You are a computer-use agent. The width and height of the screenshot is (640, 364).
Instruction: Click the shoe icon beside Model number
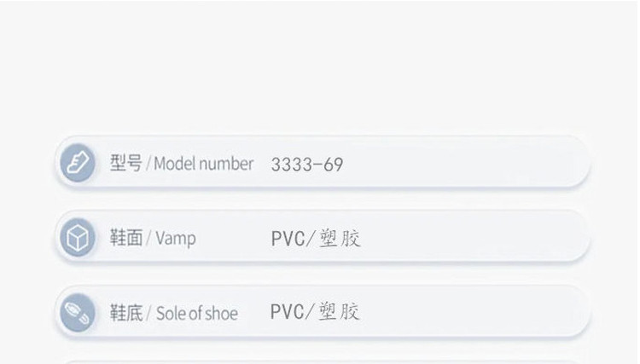click(79, 163)
